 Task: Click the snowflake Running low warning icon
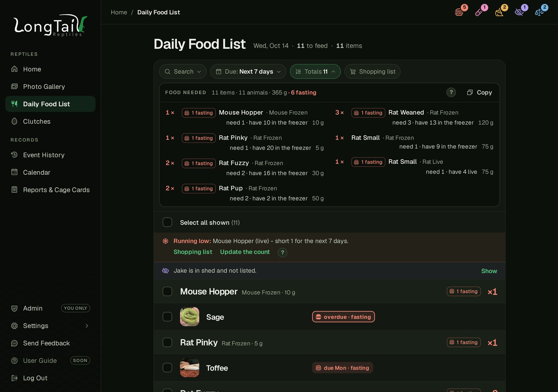point(166,241)
